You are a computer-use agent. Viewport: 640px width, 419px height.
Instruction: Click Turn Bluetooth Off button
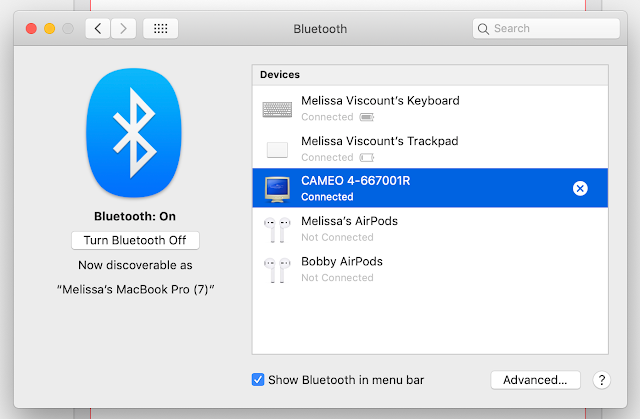(x=135, y=240)
